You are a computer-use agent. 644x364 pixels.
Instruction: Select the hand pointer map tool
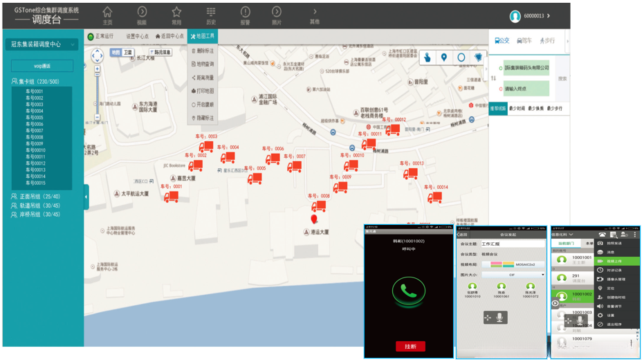[x=427, y=57]
